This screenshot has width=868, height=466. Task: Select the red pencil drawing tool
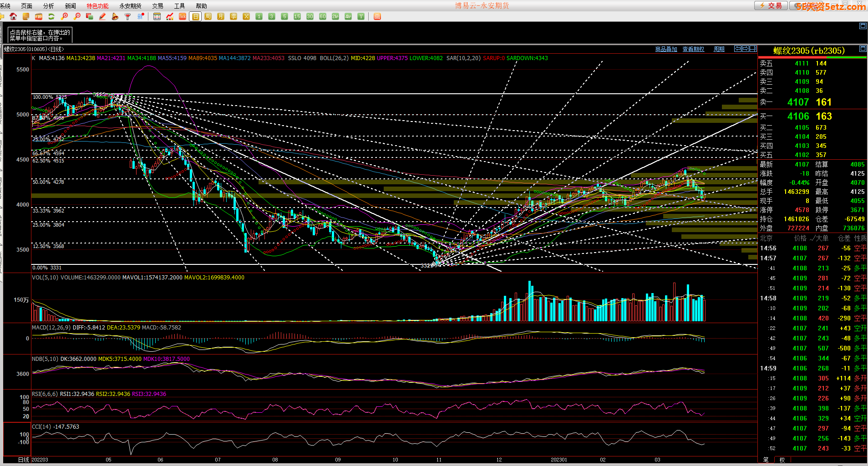click(x=102, y=16)
